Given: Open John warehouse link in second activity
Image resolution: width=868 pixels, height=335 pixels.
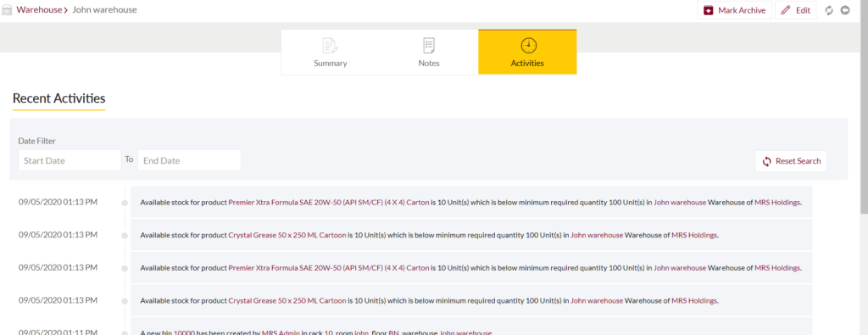Looking at the screenshot, I should 597,235.
